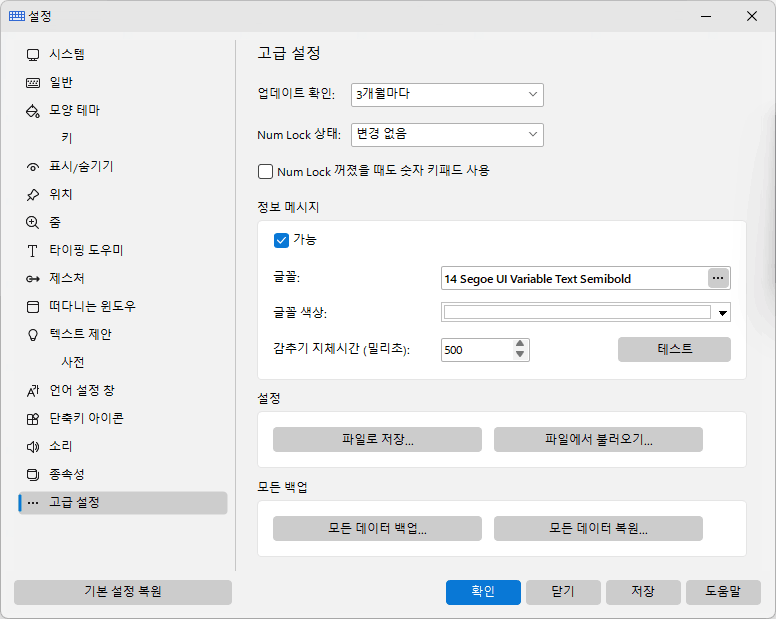Viewport: 776px width, 619px height.
Task: Click the 제스처 swipe icon
Action: click(33, 279)
